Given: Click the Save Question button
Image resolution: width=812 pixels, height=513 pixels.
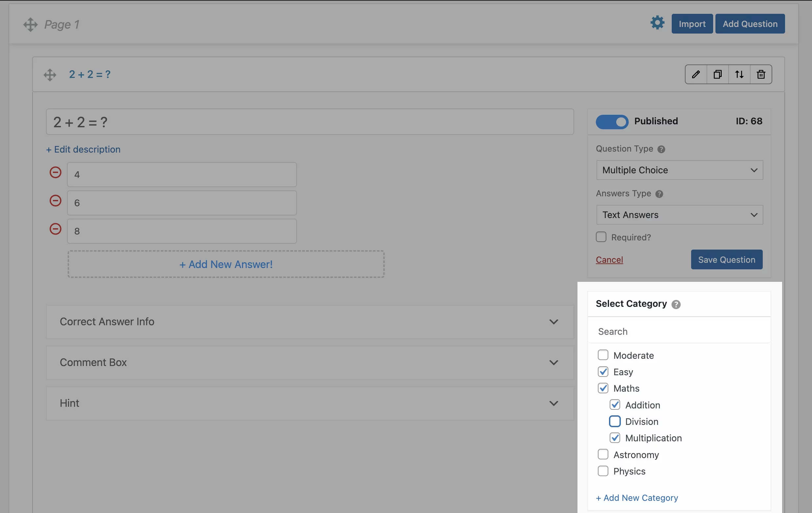Looking at the screenshot, I should 726,259.
